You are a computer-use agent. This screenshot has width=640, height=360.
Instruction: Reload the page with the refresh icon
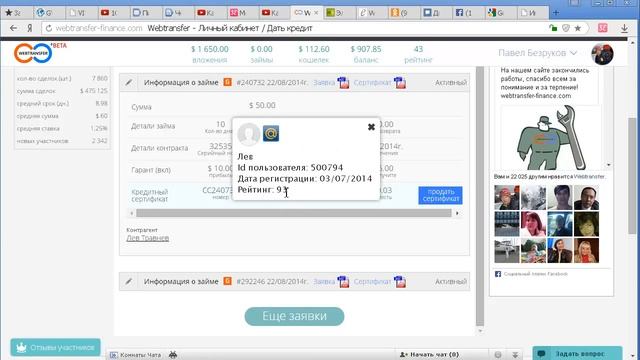tap(49, 28)
